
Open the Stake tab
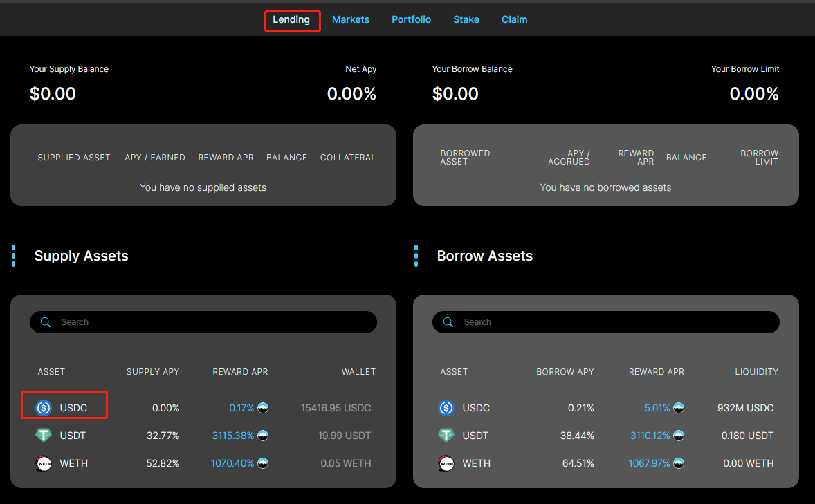466,20
